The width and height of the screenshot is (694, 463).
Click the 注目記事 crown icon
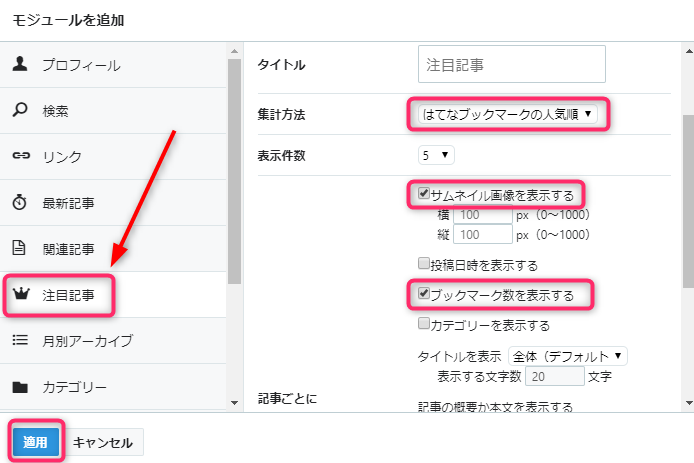click(21, 293)
